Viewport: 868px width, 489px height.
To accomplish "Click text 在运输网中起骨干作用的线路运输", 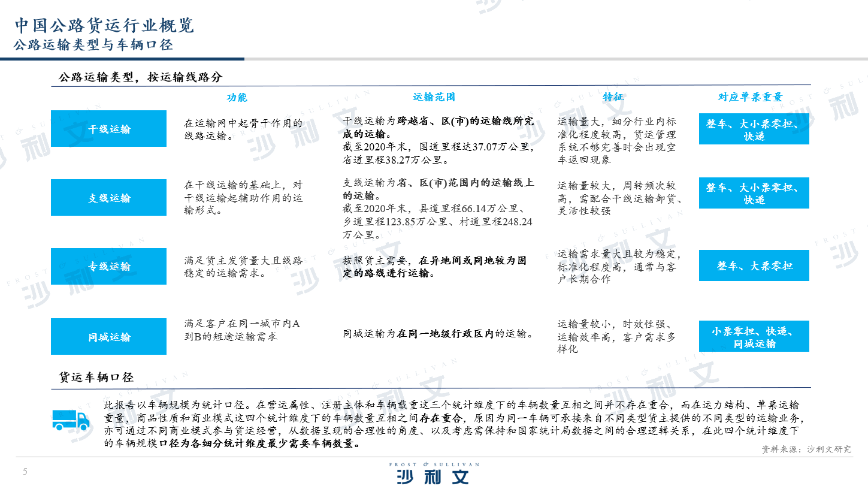I will point(243,129).
